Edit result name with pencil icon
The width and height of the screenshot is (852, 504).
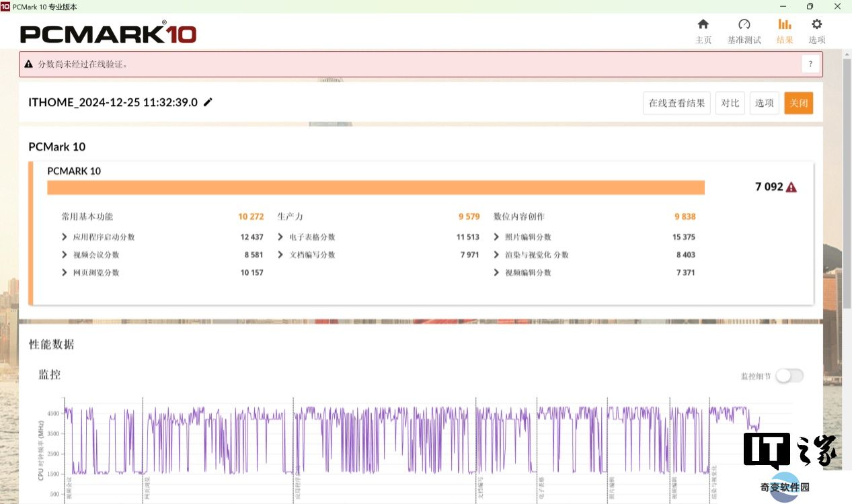tap(208, 102)
